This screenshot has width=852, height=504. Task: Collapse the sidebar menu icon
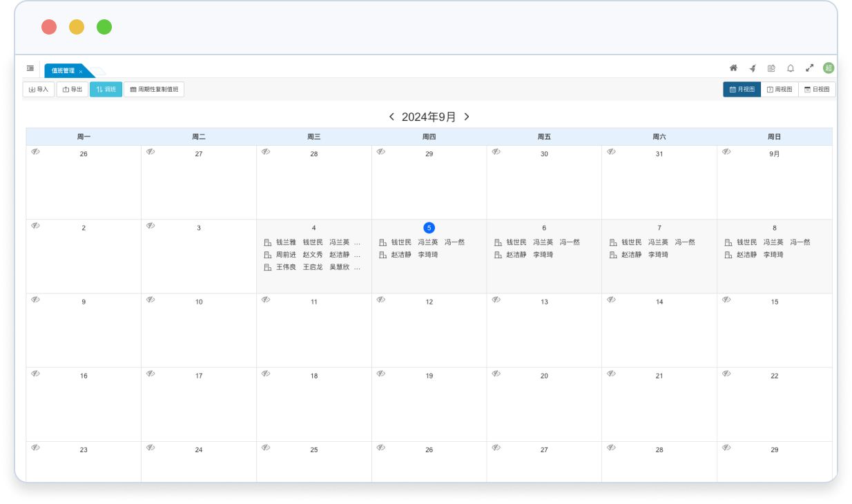point(30,68)
